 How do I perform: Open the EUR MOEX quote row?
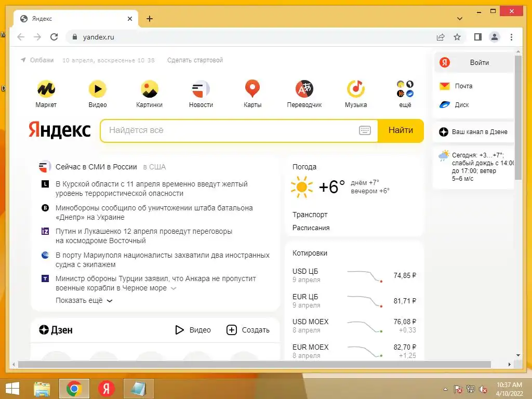point(354,351)
